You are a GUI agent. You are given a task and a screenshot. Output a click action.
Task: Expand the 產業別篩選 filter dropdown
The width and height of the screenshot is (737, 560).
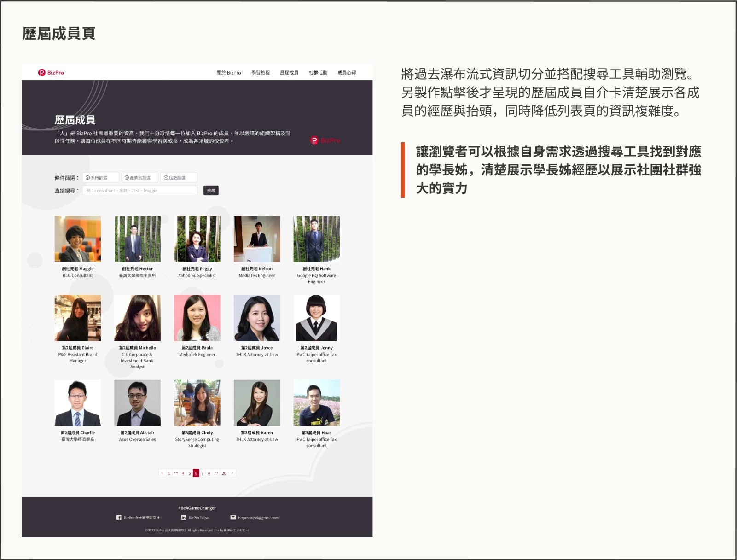[x=140, y=178]
